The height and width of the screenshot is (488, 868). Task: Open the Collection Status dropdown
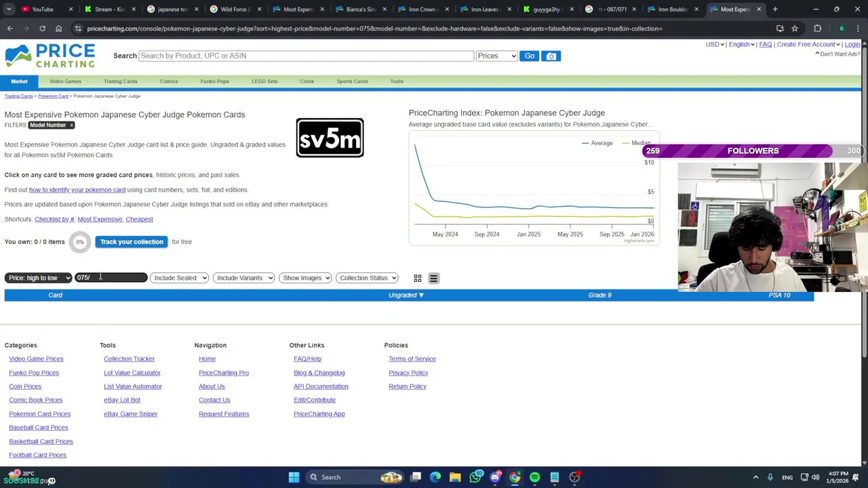[367, 278]
